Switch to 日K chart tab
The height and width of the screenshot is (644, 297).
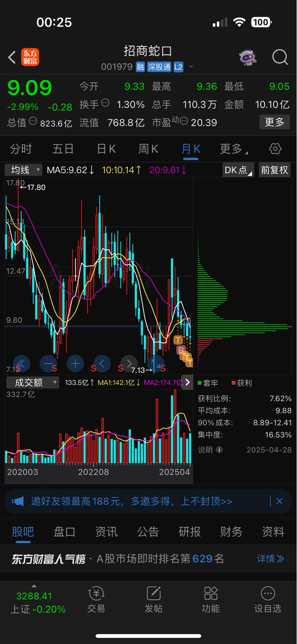[x=106, y=149]
